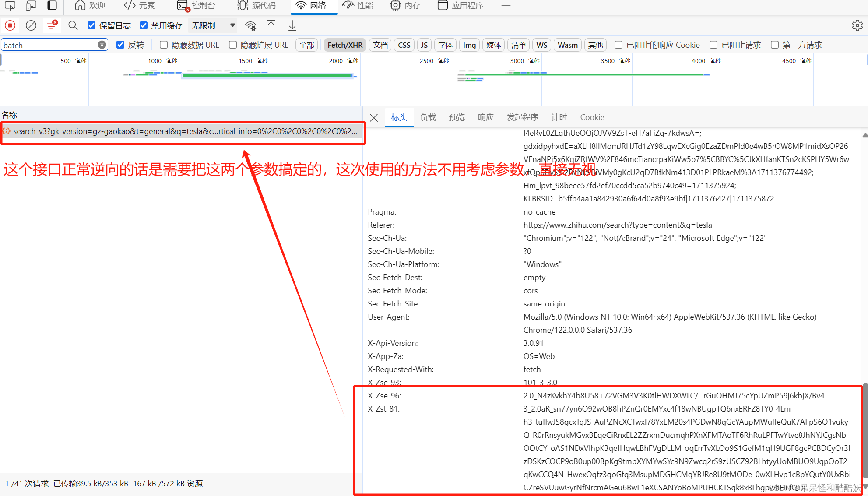The height and width of the screenshot is (496, 868).
Task: Add a new DevTools tab
Action: point(506,5)
